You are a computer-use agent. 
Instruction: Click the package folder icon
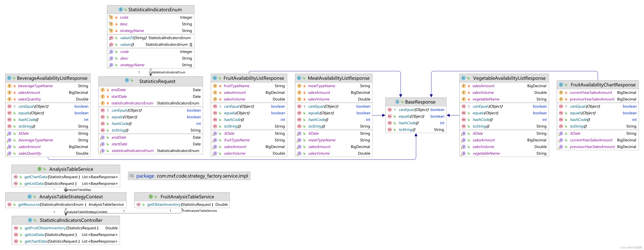(132, 176)
